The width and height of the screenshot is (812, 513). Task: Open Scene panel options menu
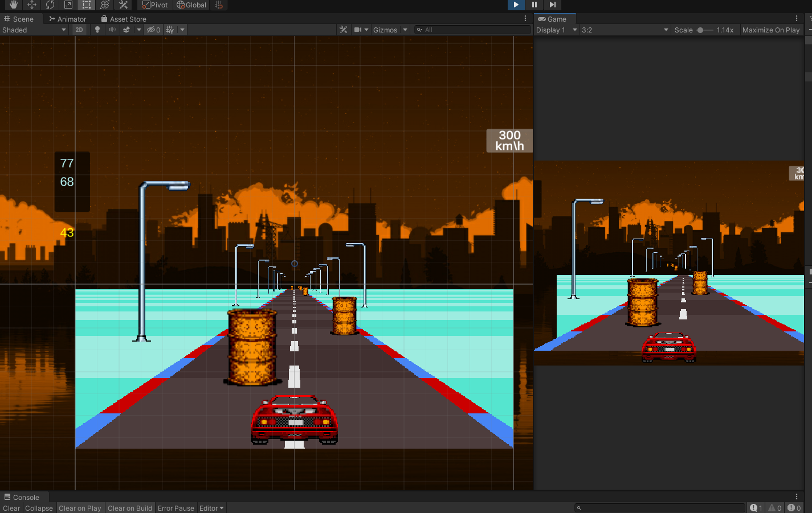[x=525, y=19]
